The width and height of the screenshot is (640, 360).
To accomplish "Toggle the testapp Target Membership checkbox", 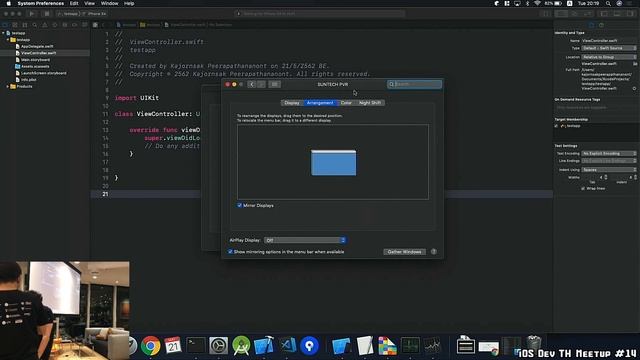I will point(556,126).
